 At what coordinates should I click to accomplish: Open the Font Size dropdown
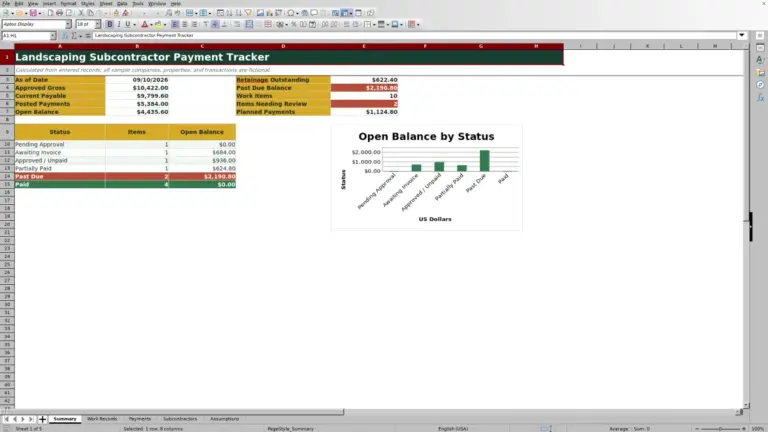(97, 24)
